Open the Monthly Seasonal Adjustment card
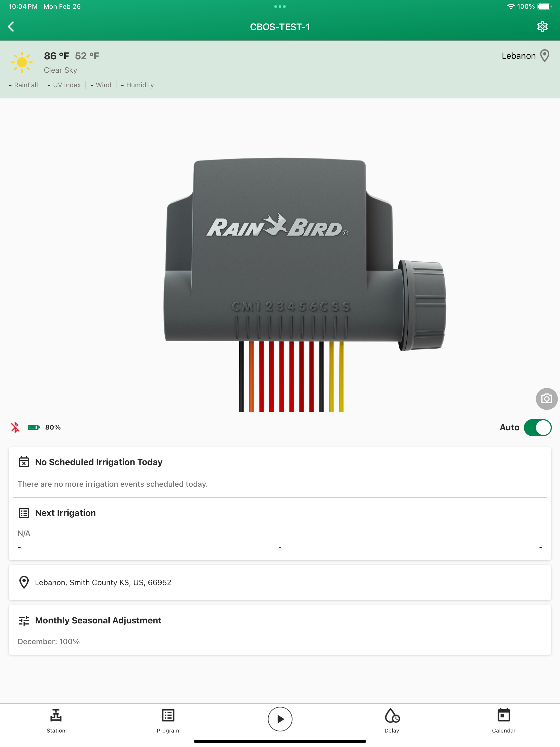Viewport: 560px width, 747px height. [280, 630]
